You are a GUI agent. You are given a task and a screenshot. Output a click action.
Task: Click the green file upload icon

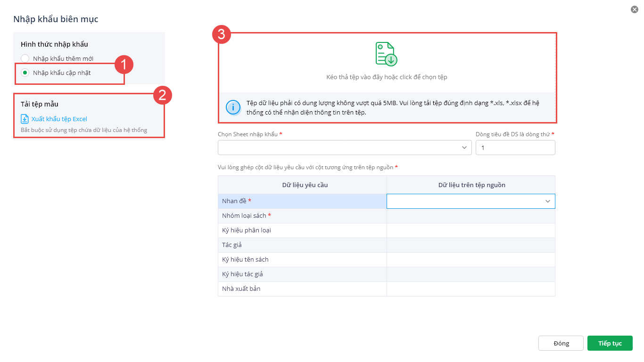386,54
